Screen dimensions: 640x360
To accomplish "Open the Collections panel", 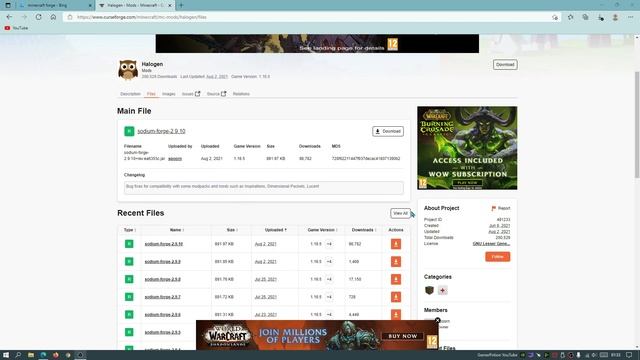I will pos(585,17).
